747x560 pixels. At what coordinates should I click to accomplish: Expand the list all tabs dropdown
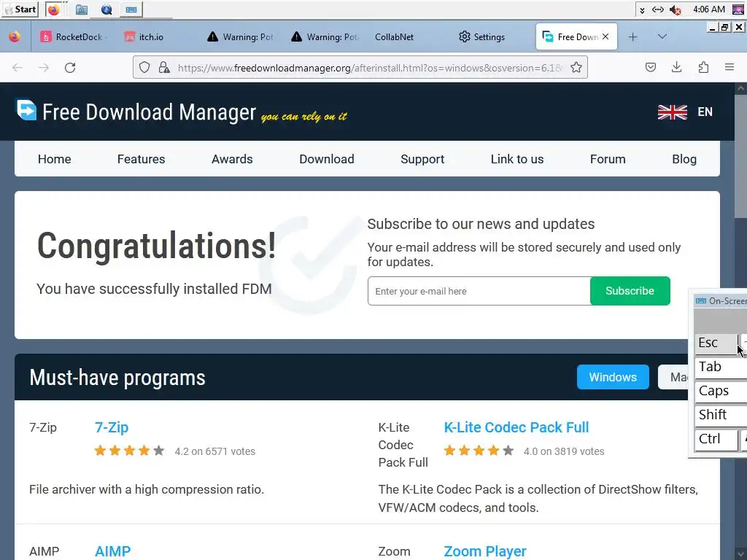(x=662, y=36)
